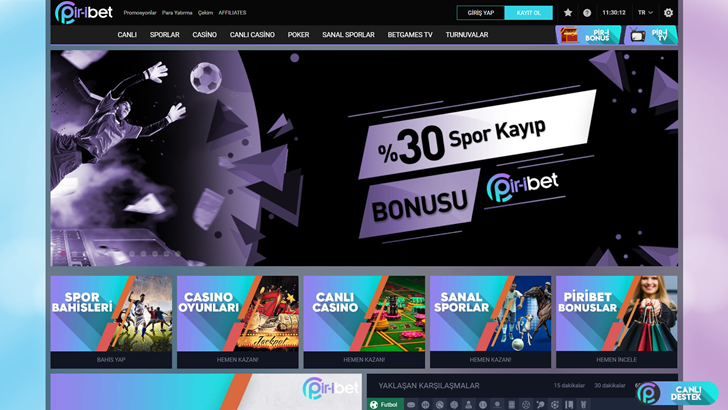Click HEMEN KAZAN! under Casino Oyunları
Screen dimensions: 728x410
coord(238,360)
